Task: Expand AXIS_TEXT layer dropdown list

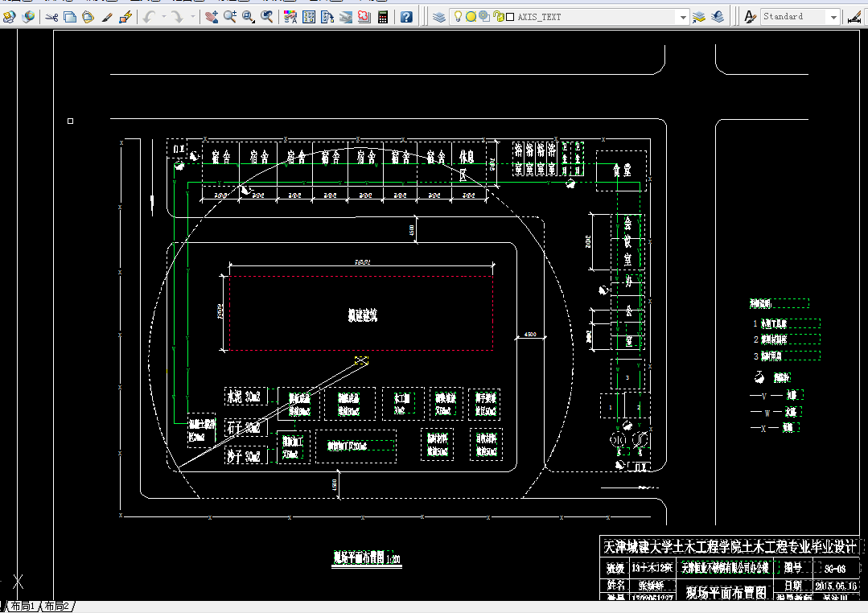Action: pyautogui.click(x=683, y=17)
